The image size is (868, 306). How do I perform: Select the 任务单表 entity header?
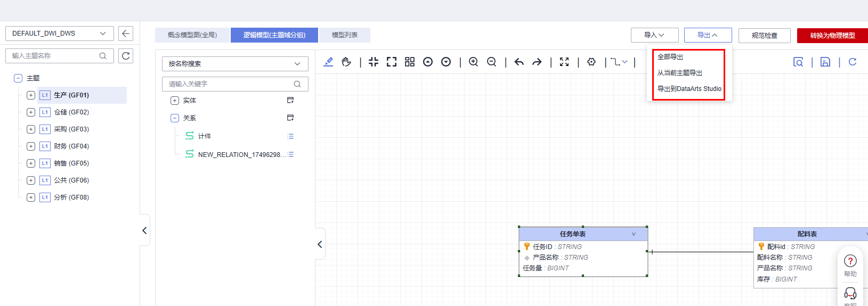[x=583, y=234]
